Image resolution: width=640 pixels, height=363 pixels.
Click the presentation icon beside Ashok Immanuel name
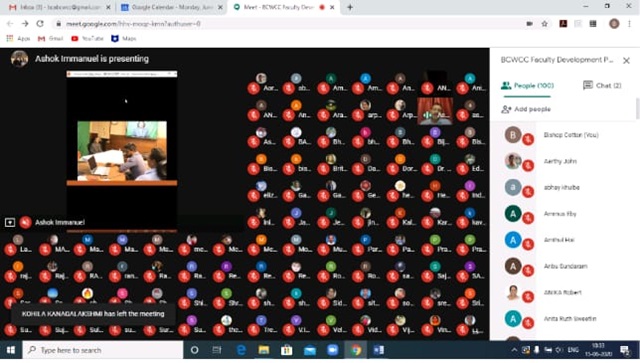click(10, 222)
